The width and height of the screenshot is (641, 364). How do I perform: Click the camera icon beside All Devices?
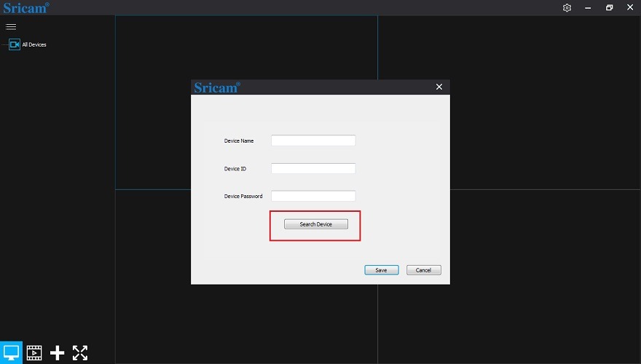point(15,44)
